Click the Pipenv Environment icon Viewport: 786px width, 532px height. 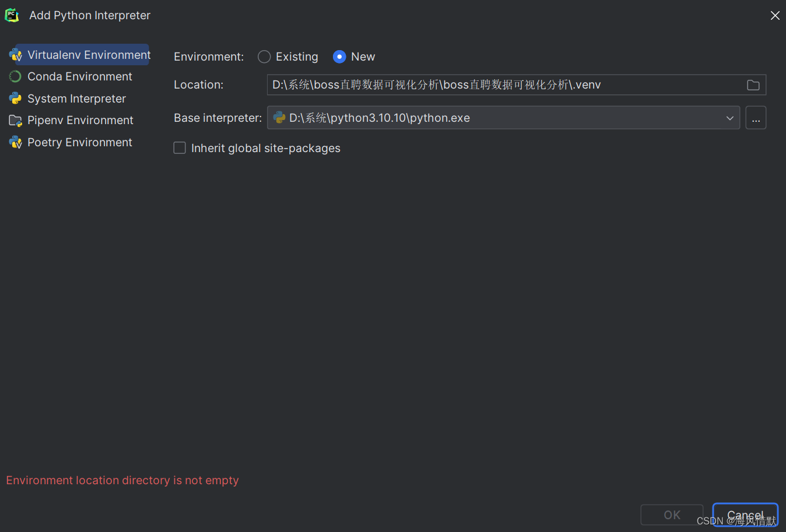(x=15, y=120)
